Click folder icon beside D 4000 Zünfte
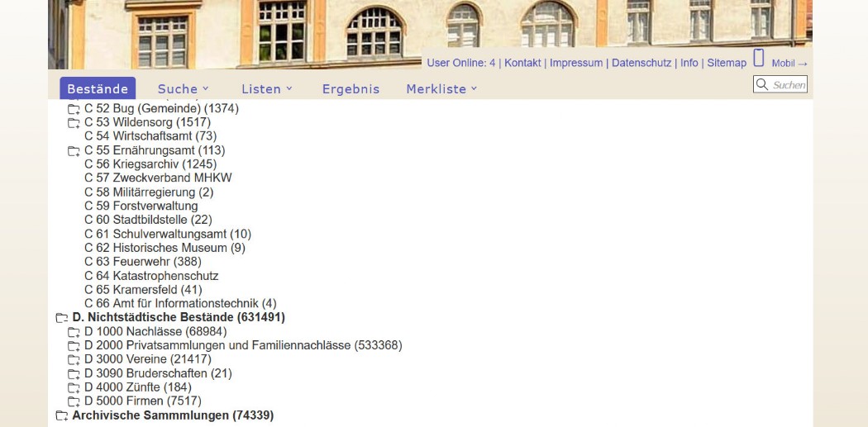This screenshot has width=868, height=427. click(73, 387)
